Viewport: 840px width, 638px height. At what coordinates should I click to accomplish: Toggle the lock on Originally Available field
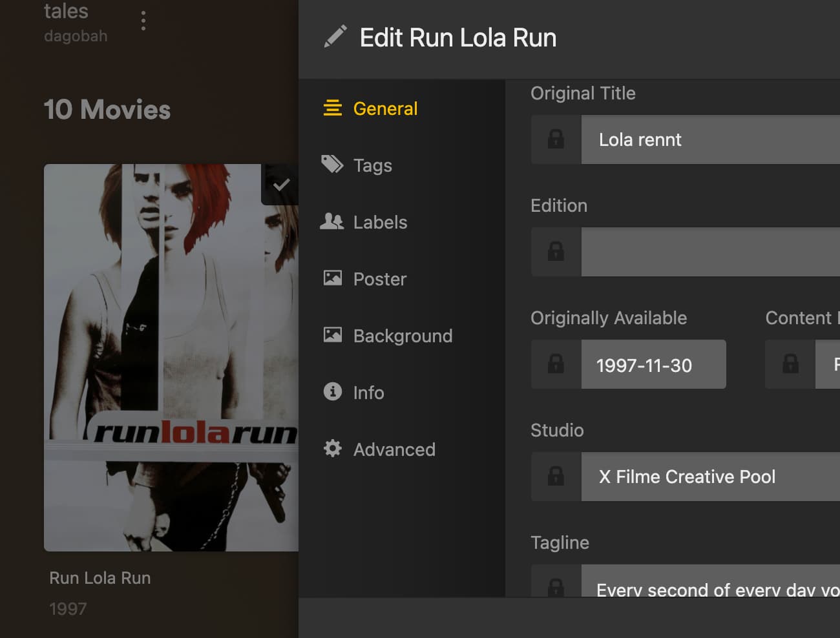pyautogui.click(x=556, y=364)
